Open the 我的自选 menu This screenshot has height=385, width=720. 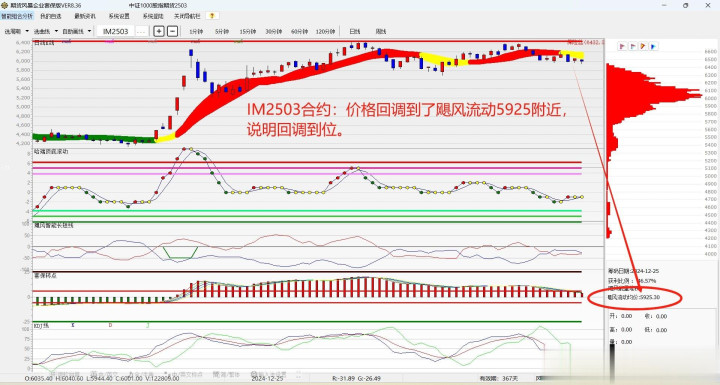click(x=51, y=16)
